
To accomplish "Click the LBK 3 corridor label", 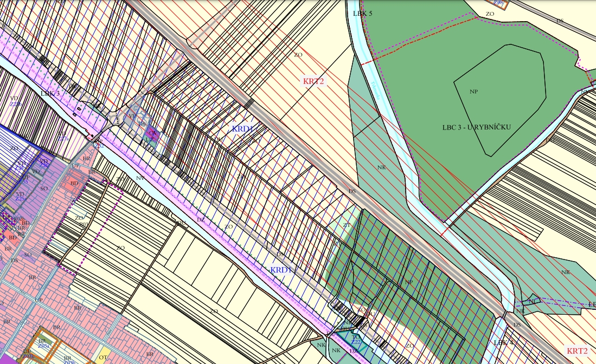I will point(50,93).
